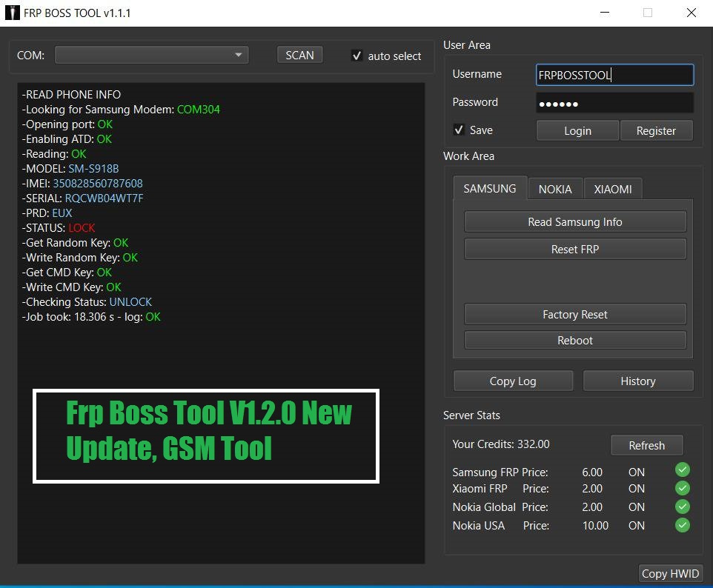Focus the Password input field

(614, 103)
